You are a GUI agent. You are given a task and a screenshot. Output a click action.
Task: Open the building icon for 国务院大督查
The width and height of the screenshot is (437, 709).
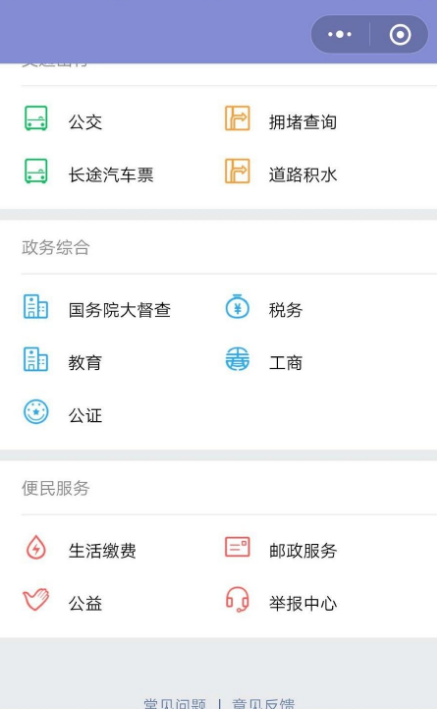(36, 307)
